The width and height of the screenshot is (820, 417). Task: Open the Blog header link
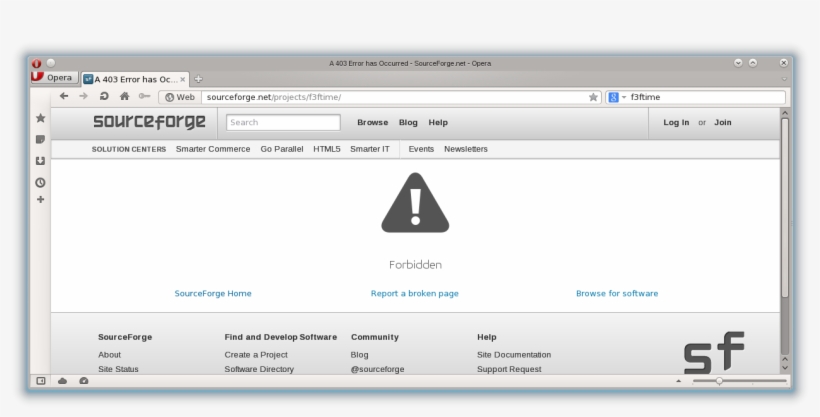point(408,122)
